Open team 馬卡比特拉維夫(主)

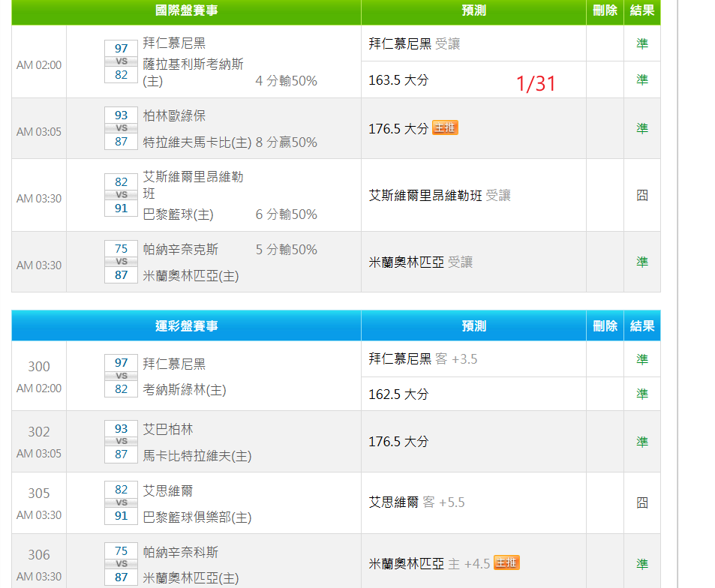click(x=197, y=456)
